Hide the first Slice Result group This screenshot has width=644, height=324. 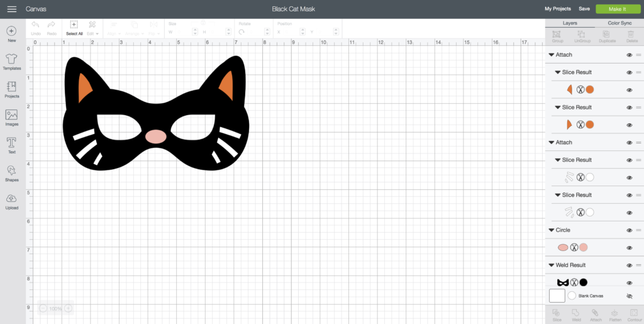tap(629, 73)
